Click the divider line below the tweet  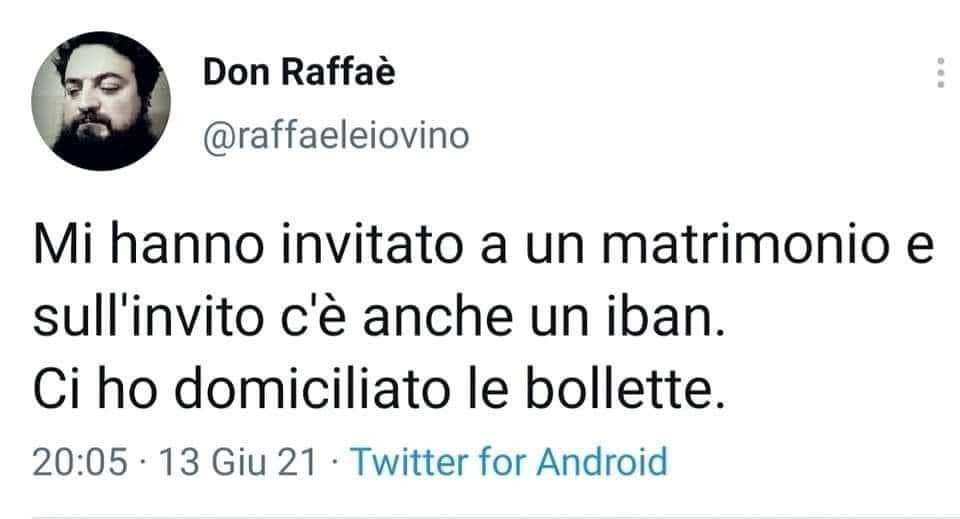(480, 517)
